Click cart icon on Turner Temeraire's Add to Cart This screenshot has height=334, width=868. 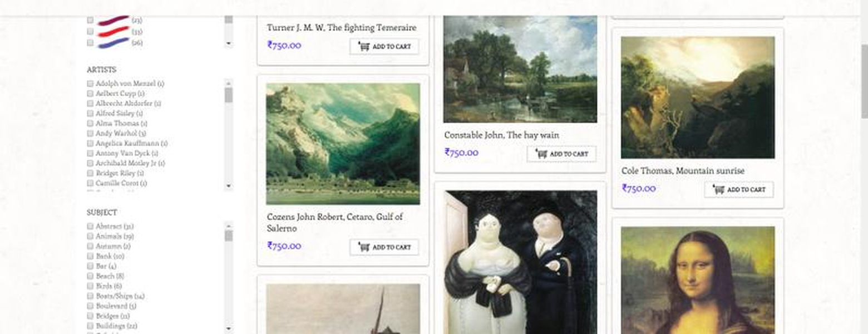click(x=364, y=47)
